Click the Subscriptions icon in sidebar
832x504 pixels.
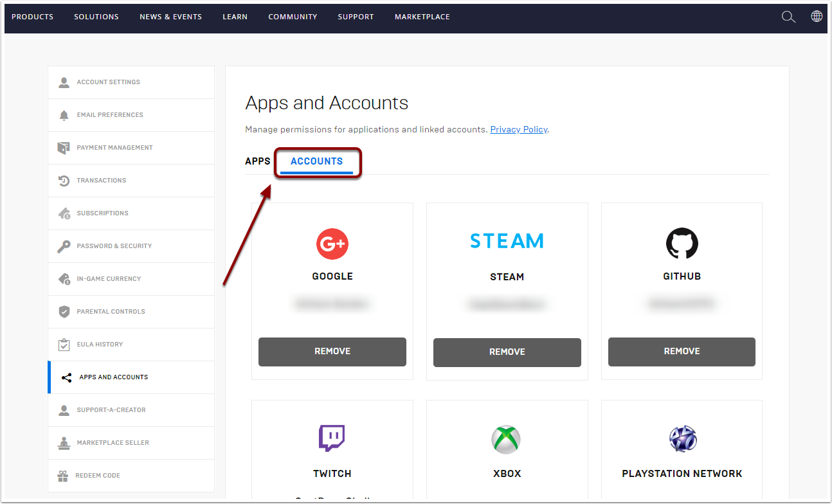click(x=64, y=213)
